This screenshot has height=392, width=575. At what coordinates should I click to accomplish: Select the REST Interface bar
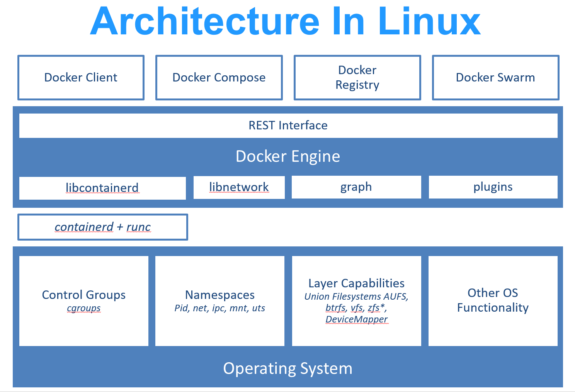(287, 125)
